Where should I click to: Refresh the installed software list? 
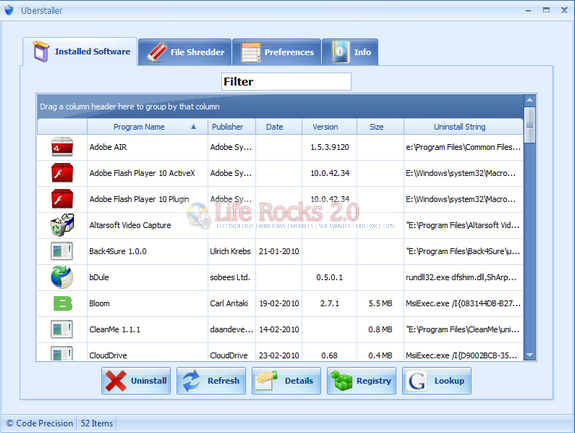coord(211,381)
